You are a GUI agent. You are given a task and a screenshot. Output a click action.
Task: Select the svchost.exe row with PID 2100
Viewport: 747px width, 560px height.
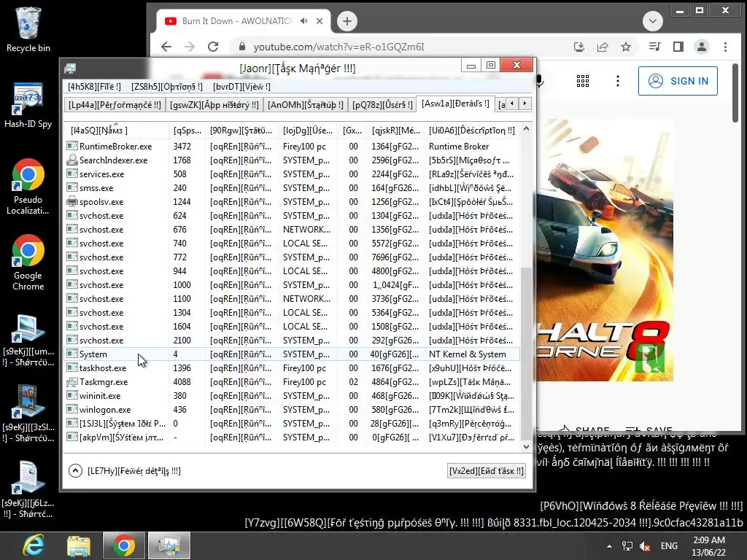[292, 340]
